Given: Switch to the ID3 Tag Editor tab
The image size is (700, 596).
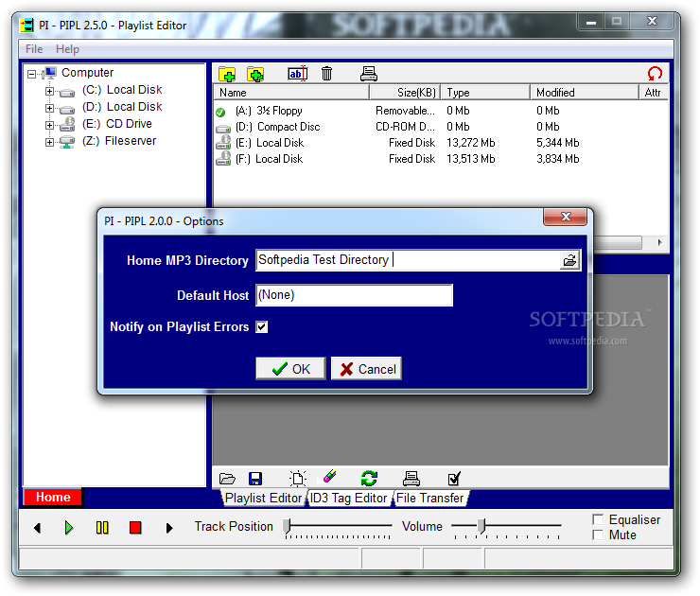Looking at the screenshot, I should [348, 498].
